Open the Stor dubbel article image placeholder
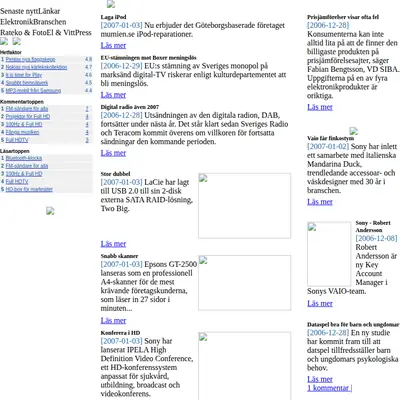400x400 pixels. (x=244, y=206)
